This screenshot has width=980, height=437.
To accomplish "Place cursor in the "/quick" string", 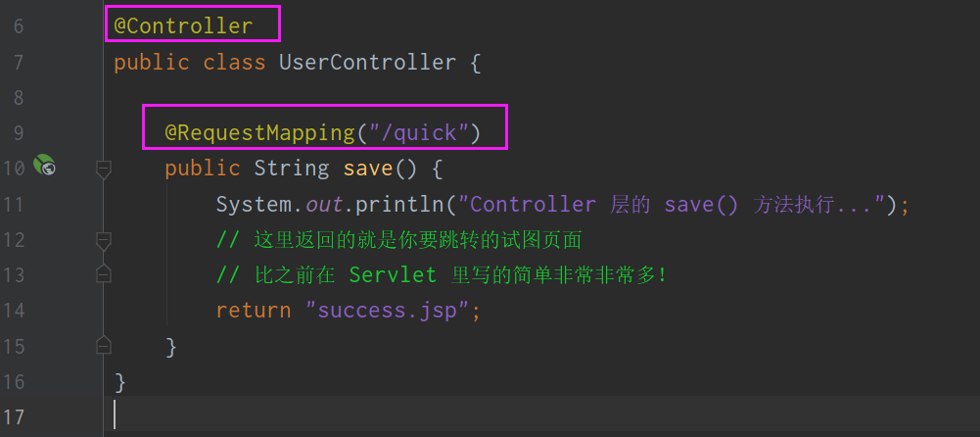I will click(420, 132).
